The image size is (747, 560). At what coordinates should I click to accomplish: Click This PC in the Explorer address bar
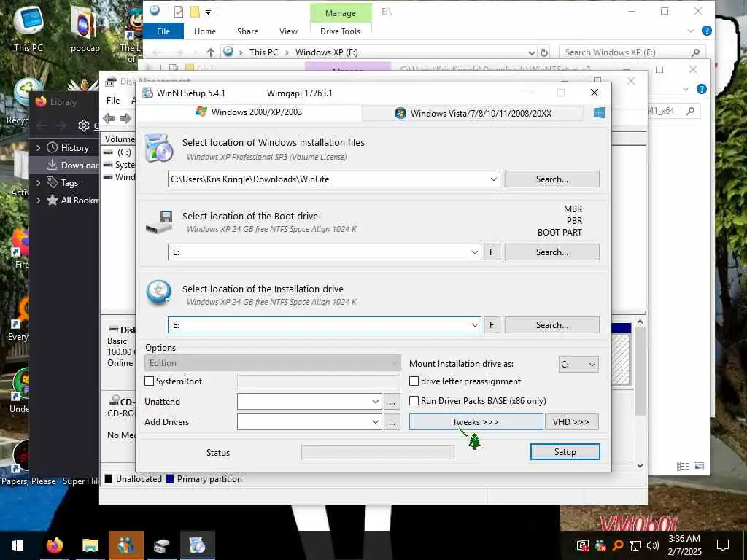[x=263, y=52]
